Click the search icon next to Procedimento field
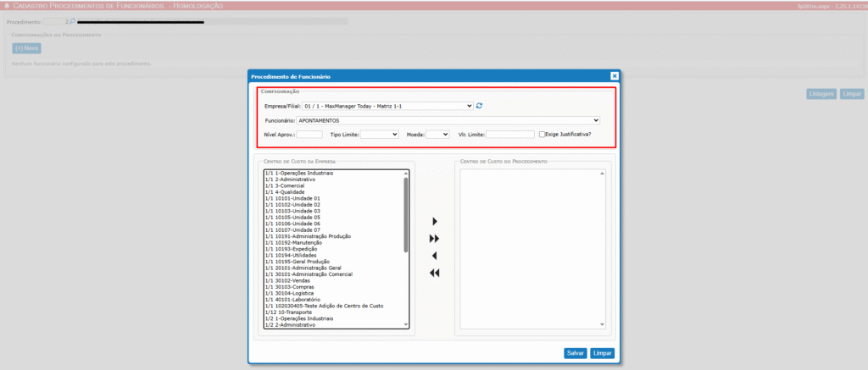868x370 pixels. pos(72,20)
